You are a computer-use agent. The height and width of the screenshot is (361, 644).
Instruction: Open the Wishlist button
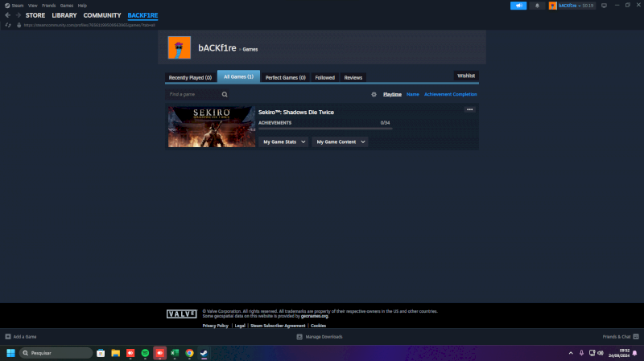pyautogui.click(x=466, y=76)
